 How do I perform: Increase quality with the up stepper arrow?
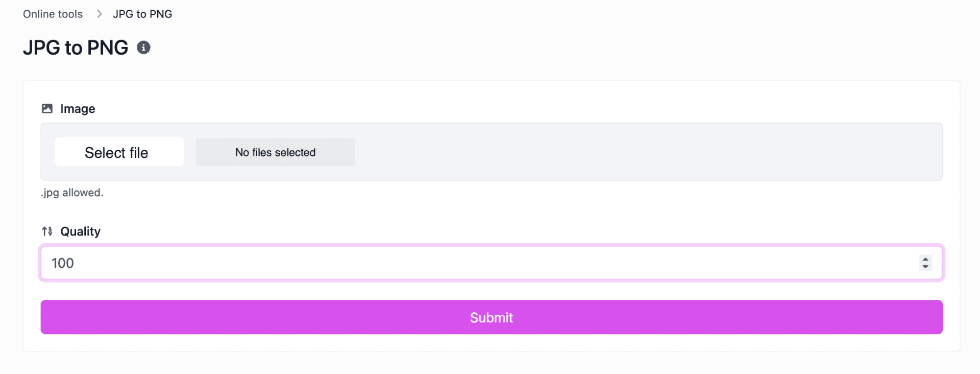click(x=925, y=259)
